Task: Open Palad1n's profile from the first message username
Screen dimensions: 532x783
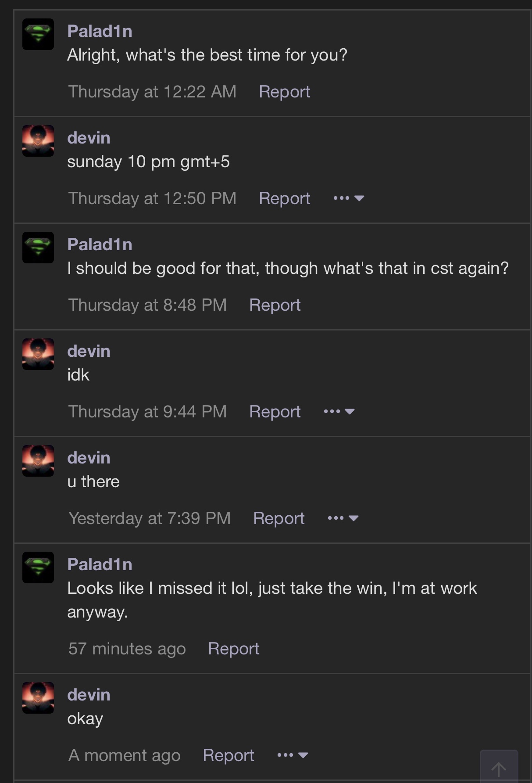Action: [100, 31]
